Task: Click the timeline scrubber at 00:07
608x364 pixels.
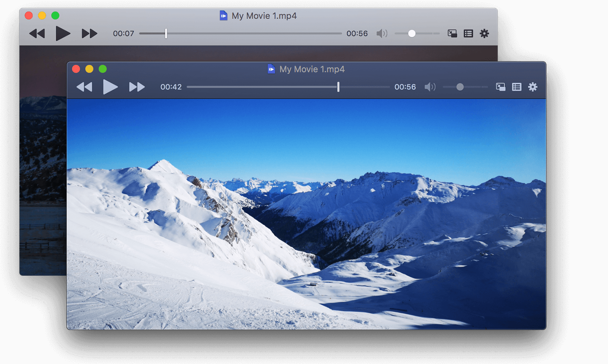Action: click(x=165, y=33)
